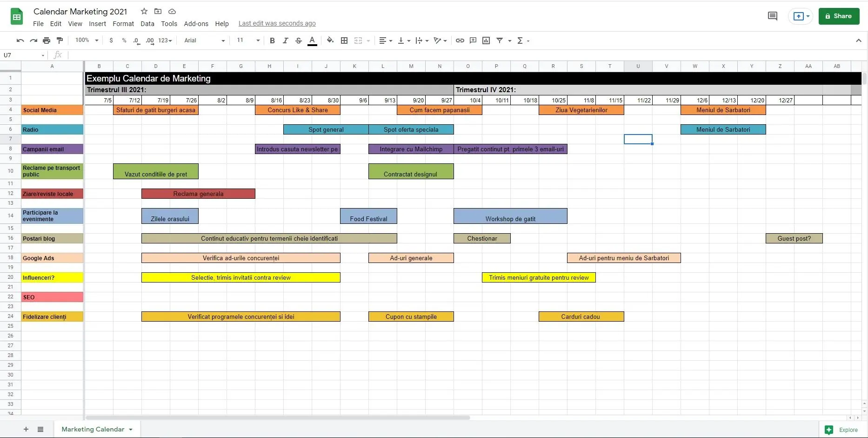868x438 pixels.
Task: Open the Fill color tool
Action: (330, 40)
